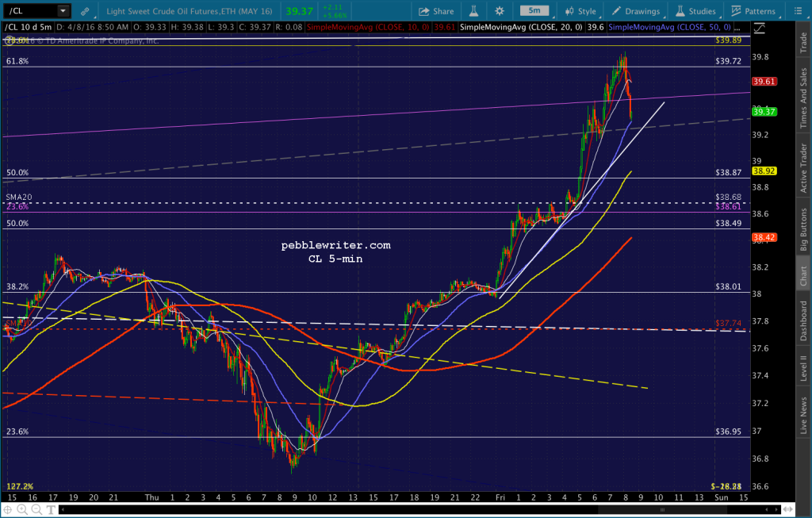Open the Studies beaker menu

coord(696,11)
